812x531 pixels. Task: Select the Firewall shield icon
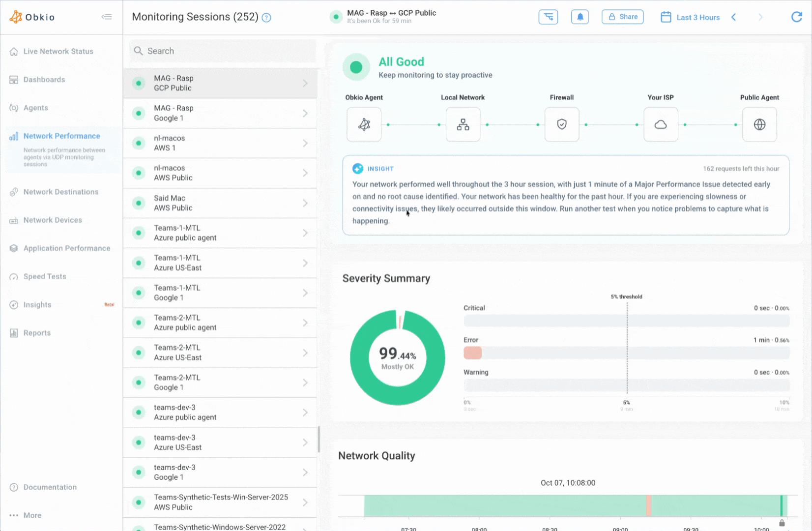click(562, 124)
